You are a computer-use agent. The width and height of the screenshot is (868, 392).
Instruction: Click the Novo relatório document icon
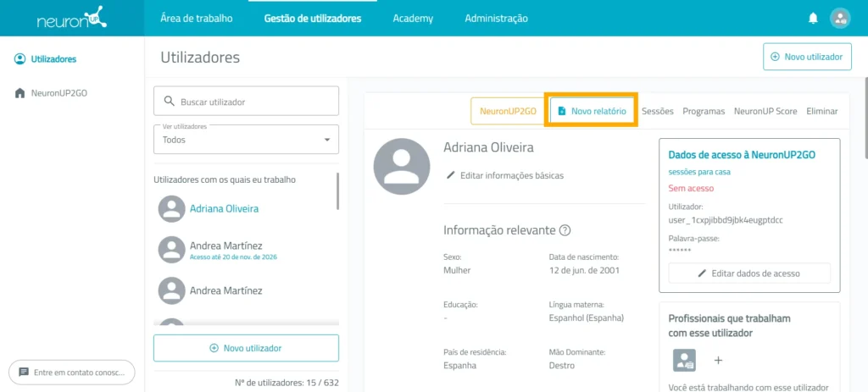click(x=562, y=111)
